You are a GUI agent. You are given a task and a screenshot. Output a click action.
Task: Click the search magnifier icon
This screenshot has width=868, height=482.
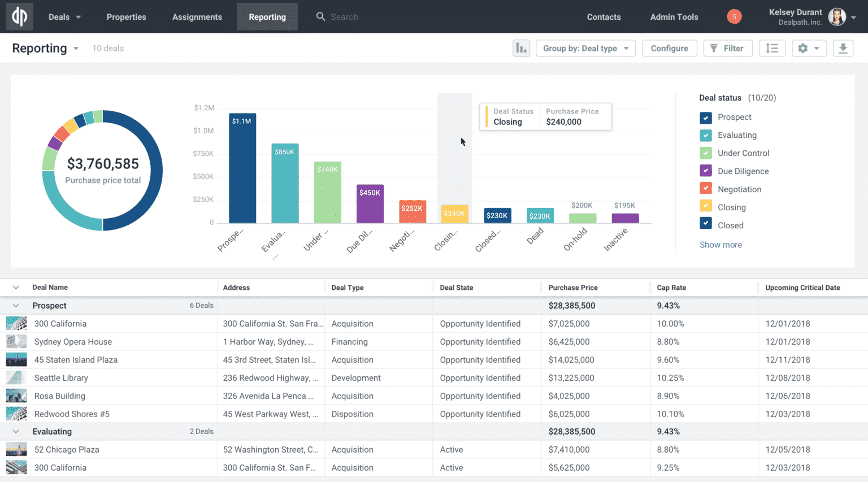pos(320,16)
